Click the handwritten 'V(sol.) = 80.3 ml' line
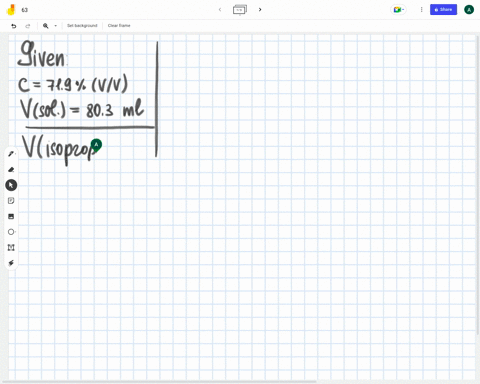Viewport: 480px width, 384px height. point(82,109)
